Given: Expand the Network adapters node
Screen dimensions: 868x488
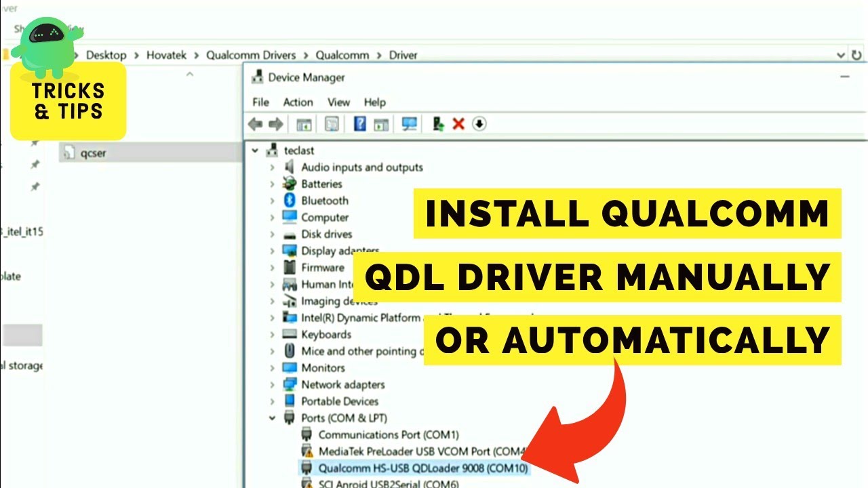Looking at the screenshot, I should point(272,384).
